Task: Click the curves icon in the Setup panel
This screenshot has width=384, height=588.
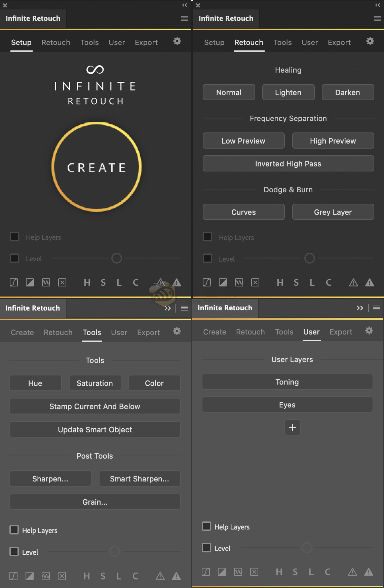Action: click(14, 282)
